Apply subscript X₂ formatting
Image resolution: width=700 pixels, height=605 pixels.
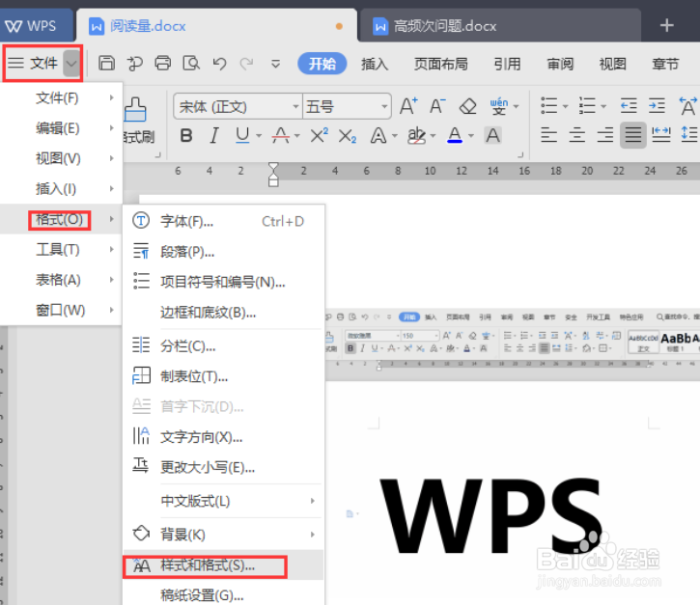[x=347, y=136]
